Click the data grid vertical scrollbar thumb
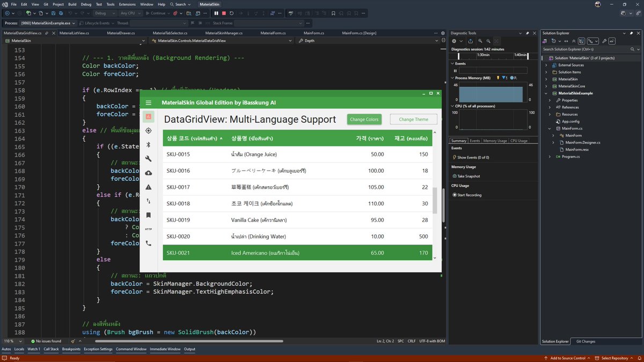The width and height of the screenshot is (644, 362). coord(435,201)
